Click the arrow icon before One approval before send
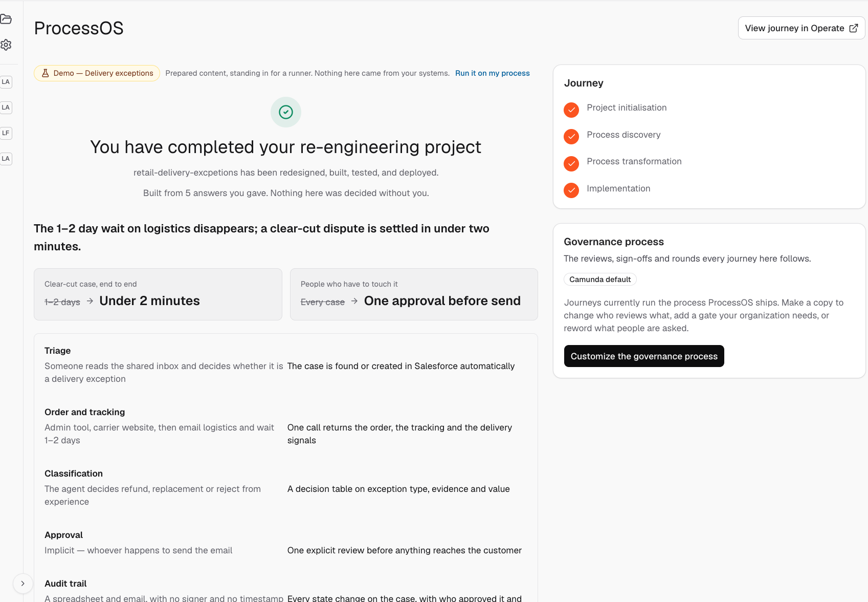 click(354, 301)
